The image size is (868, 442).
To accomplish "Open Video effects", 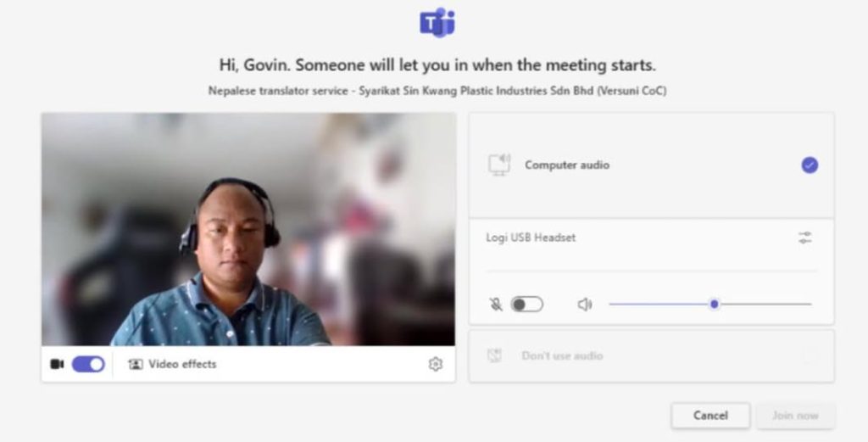I will pyautogui.click(x=172, y=364).
